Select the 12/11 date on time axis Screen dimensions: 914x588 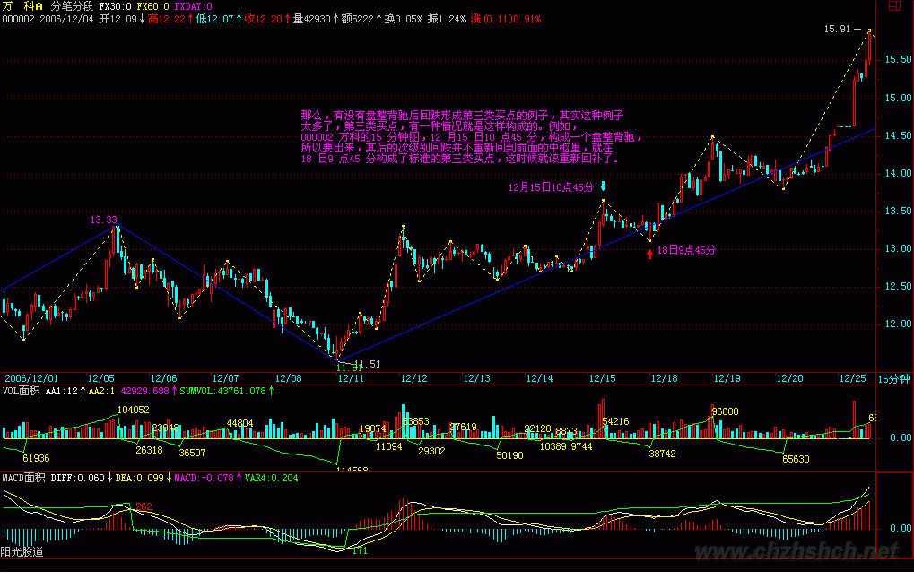(x=350, y=379)
